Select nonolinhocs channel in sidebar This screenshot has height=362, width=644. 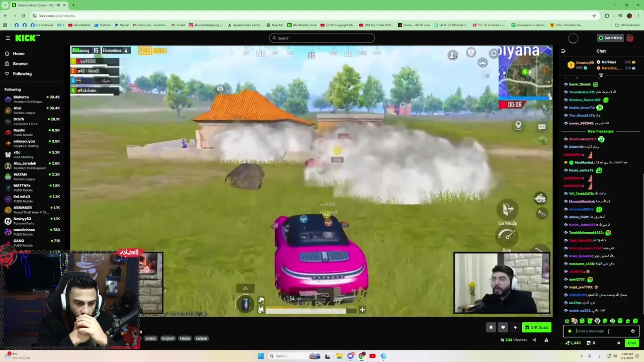[33, 232]
